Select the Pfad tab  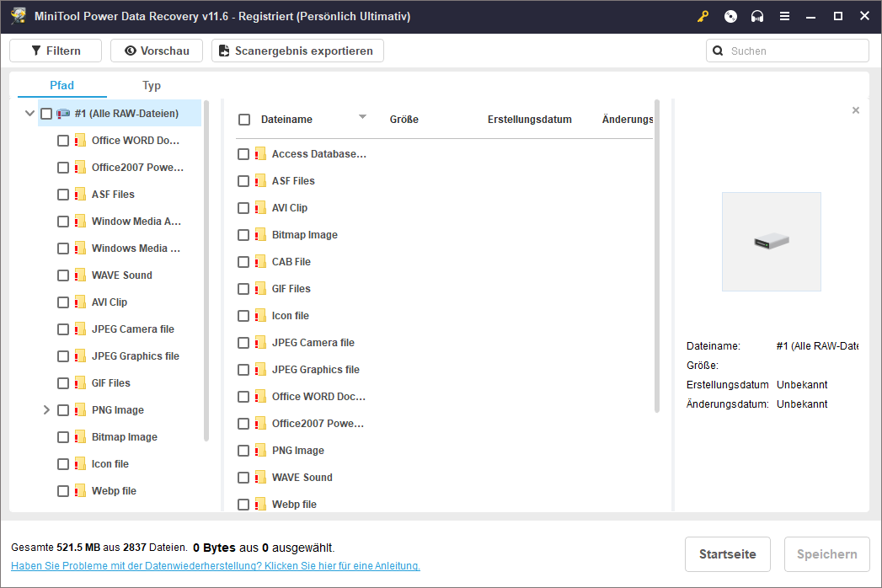point(62,85)
